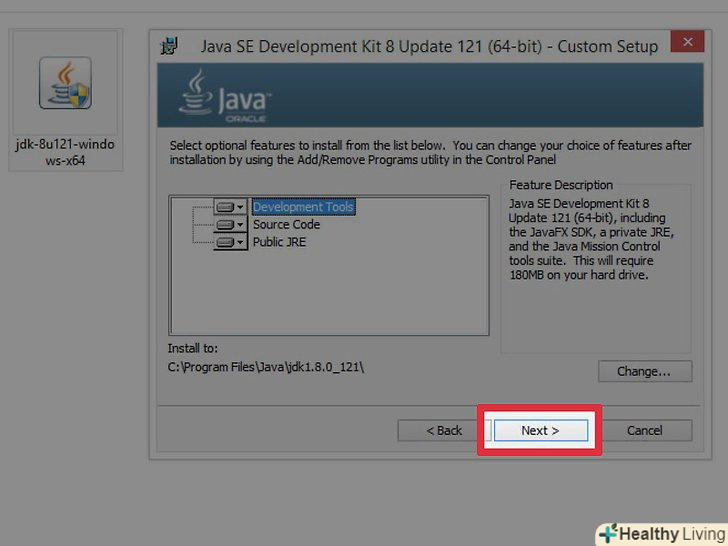The width and height of the screenshot is (728, 546).
Task: Click the Next > button
Action: 540,430
